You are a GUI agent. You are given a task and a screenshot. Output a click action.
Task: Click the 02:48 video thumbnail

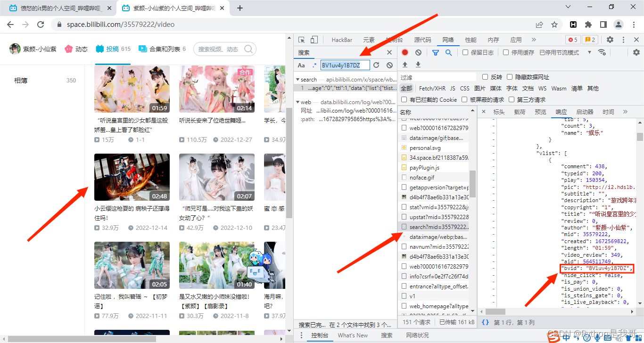coord(132,177)
